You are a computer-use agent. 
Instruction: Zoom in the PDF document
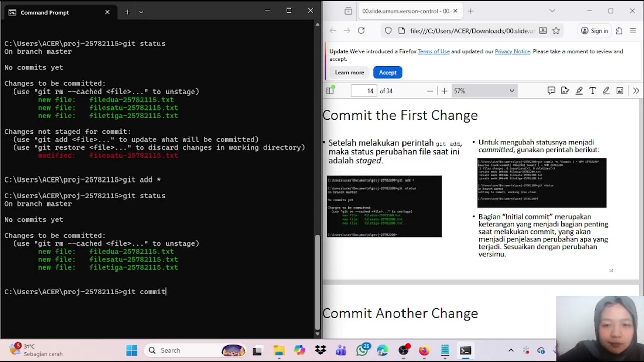tap(444, 90)
